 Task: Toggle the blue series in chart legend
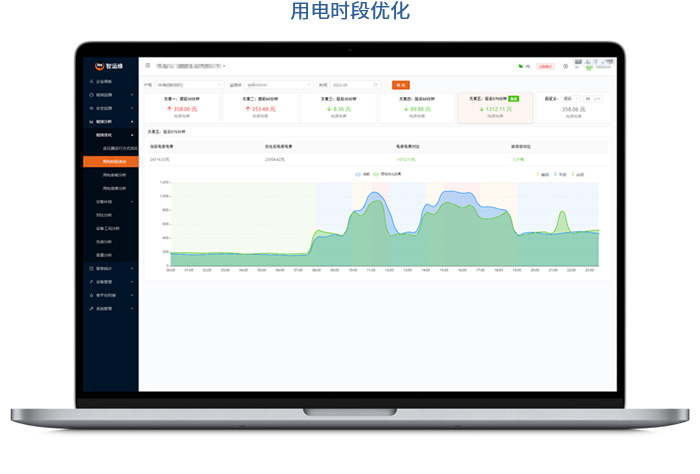click(362, 174)
